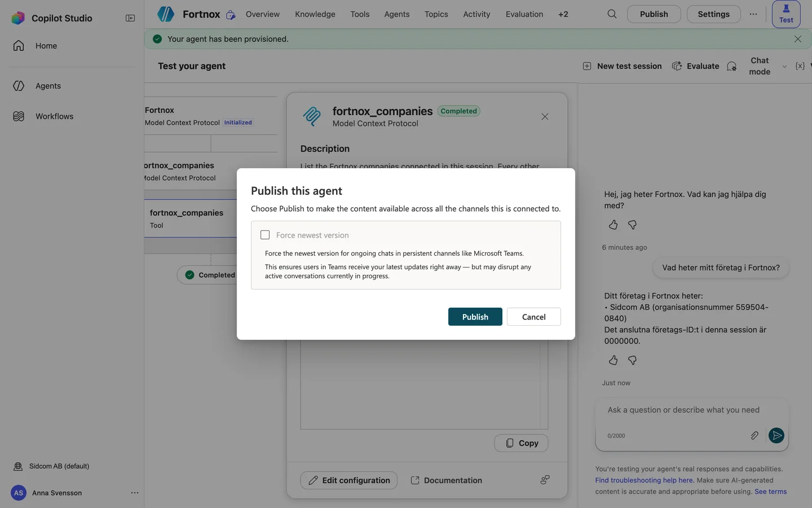Thumbs down the greeting message
Screen dimensions: 812x508
pos(632,225)
